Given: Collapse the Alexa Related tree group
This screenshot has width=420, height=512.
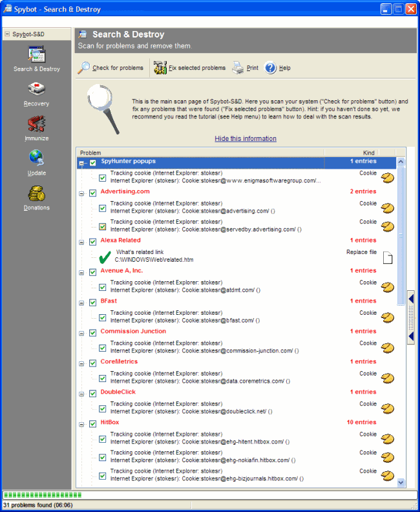Looking at the screenshot, I should 81,242.
